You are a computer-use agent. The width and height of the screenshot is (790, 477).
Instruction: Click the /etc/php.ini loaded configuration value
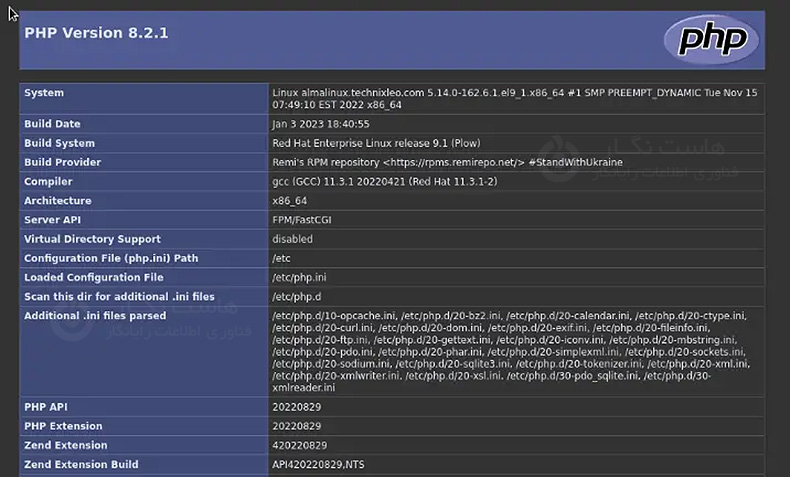coord(299,277)
